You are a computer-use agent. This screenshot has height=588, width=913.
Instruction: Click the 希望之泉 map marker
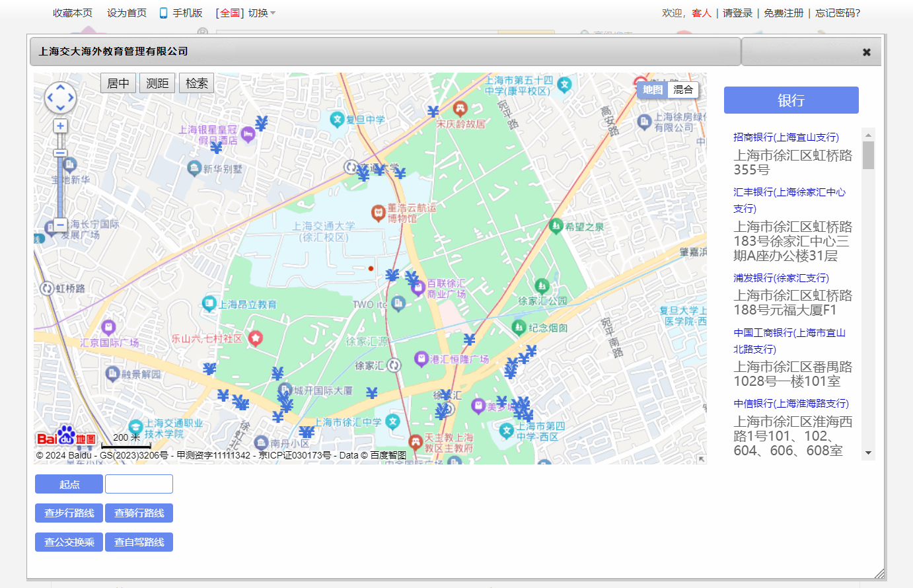click(556, 226)
